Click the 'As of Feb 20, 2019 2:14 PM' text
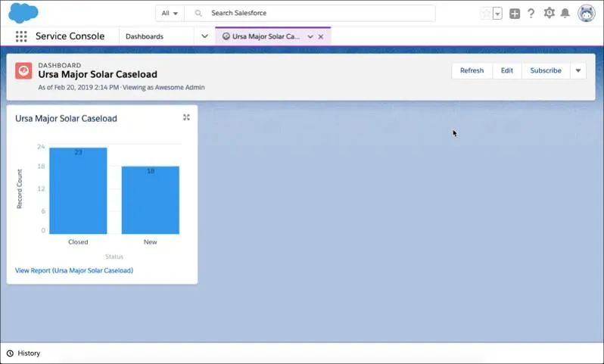 click(x=78, y=88)
